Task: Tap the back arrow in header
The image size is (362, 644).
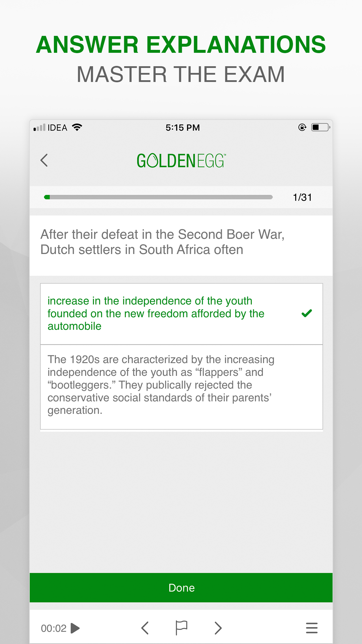Action: [x=44, y=160]
